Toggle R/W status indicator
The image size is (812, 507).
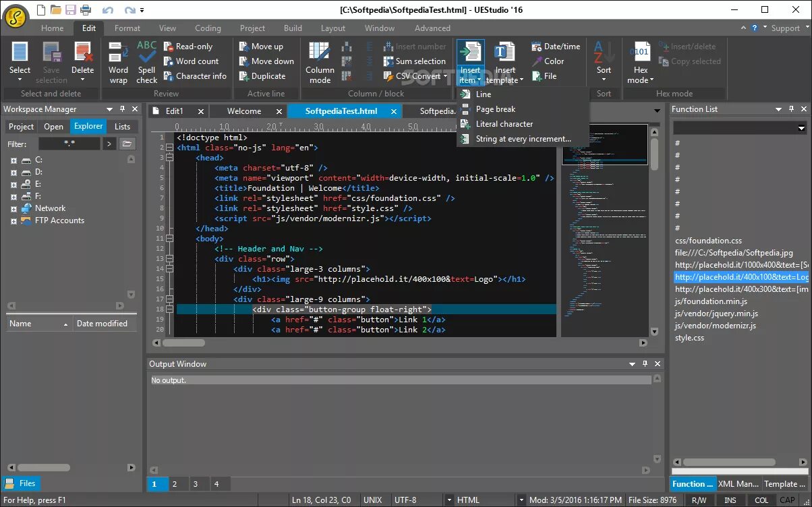(699, 500)
